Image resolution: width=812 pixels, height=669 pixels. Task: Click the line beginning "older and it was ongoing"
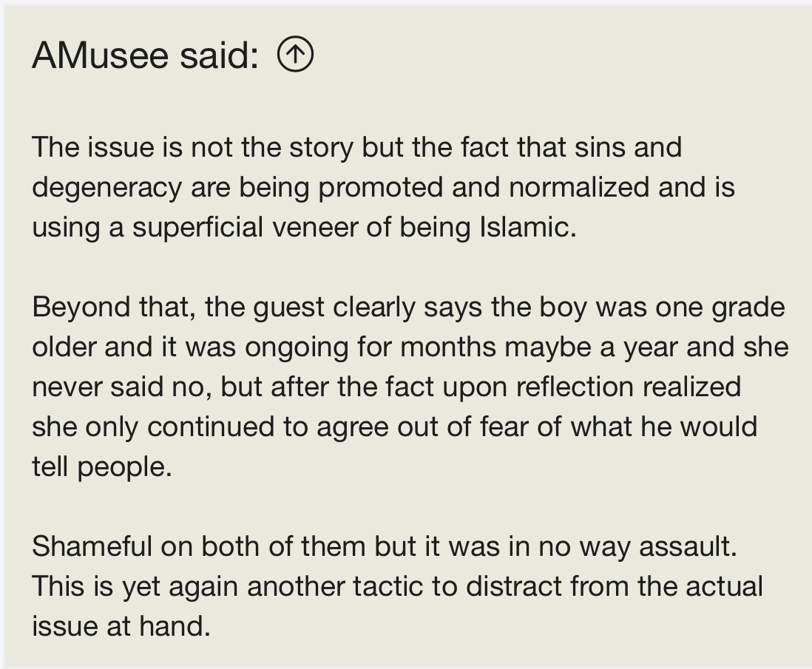[410, 347]
